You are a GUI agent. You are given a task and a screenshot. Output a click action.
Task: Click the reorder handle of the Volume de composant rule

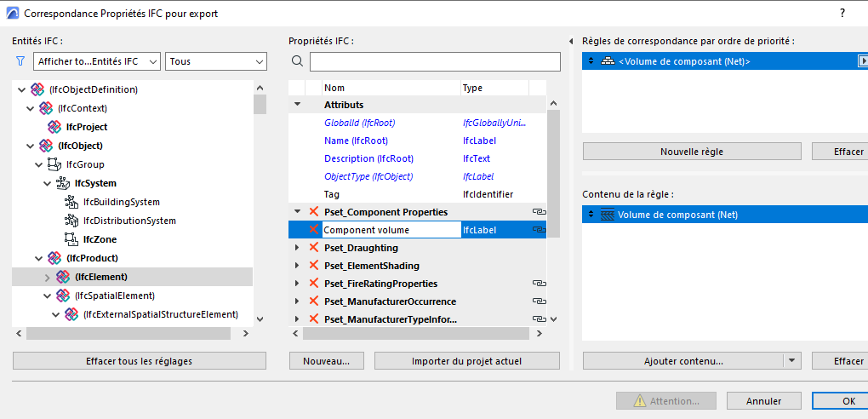[x=591, y=61]
